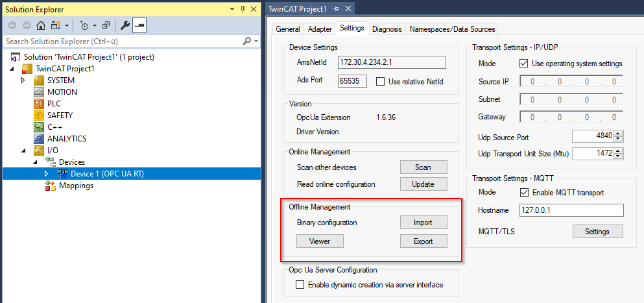
Task: Switch to the General tab
Action: pyautogui.click(x=287, y=29)
